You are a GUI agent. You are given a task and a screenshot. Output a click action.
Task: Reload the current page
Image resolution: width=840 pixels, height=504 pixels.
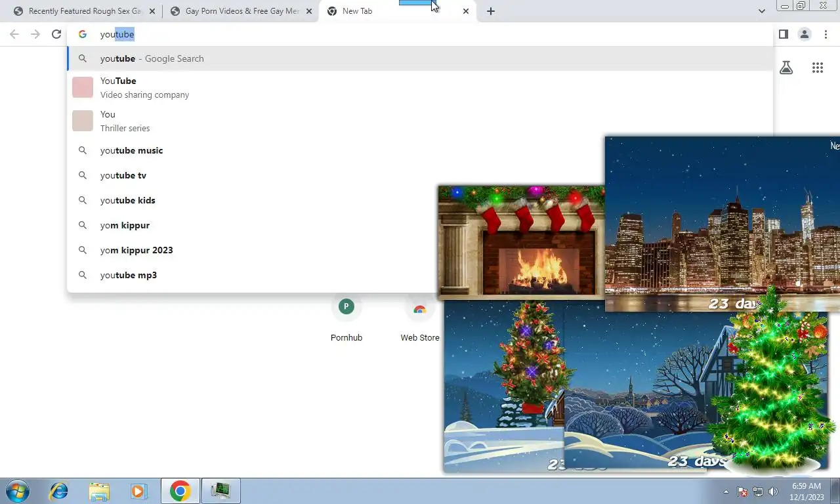[56, 34]
